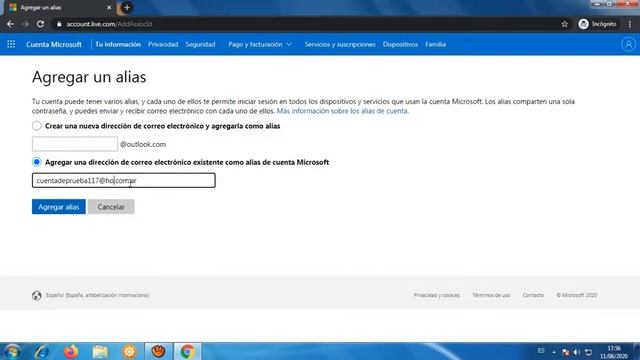Click the 'Agregar alias' button
This screenshot has height=360, width=640.
pos(59,207)
